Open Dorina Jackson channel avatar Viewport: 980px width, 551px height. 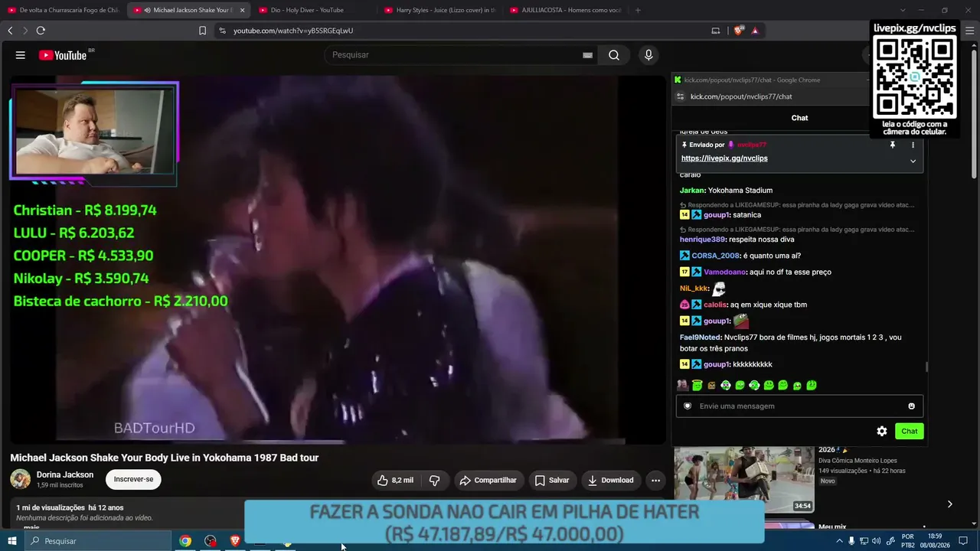point(20,480)
